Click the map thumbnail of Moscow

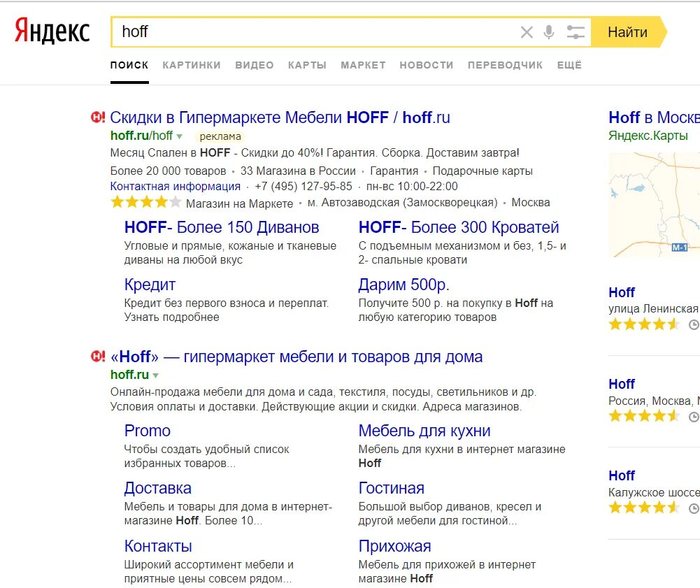tap(654, 204)
